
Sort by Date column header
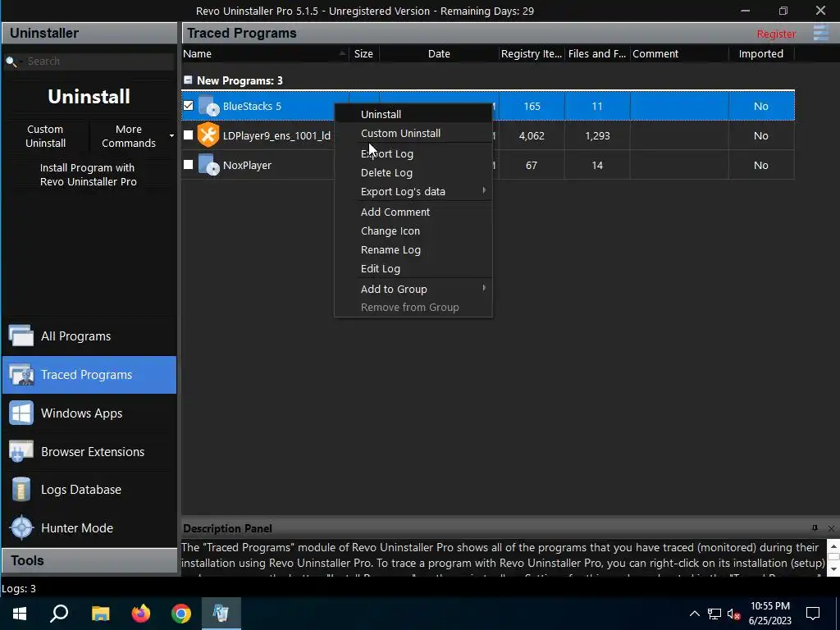(x=439, y=53)
